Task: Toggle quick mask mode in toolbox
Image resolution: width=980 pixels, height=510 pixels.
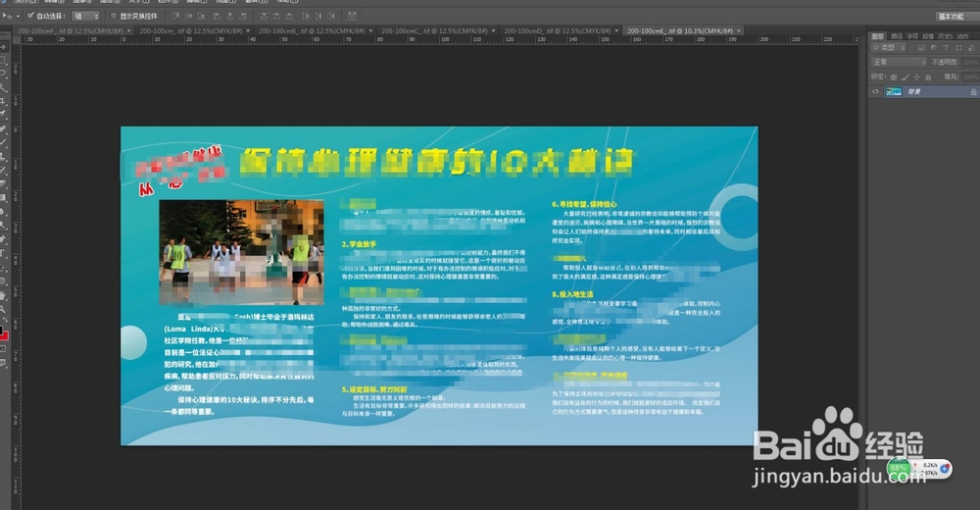Action: point(3,348)
